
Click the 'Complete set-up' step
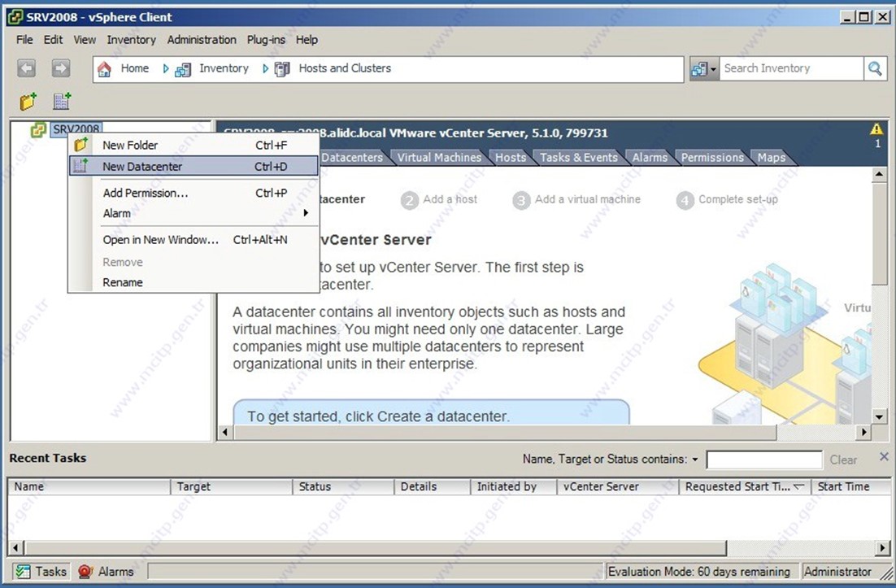tap(727, 200)
